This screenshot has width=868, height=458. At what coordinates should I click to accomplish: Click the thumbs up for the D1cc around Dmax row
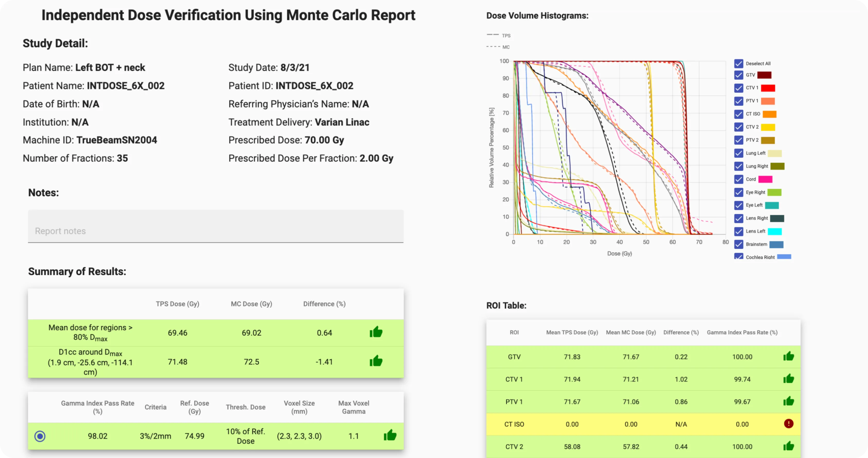[x=376, y=361]
